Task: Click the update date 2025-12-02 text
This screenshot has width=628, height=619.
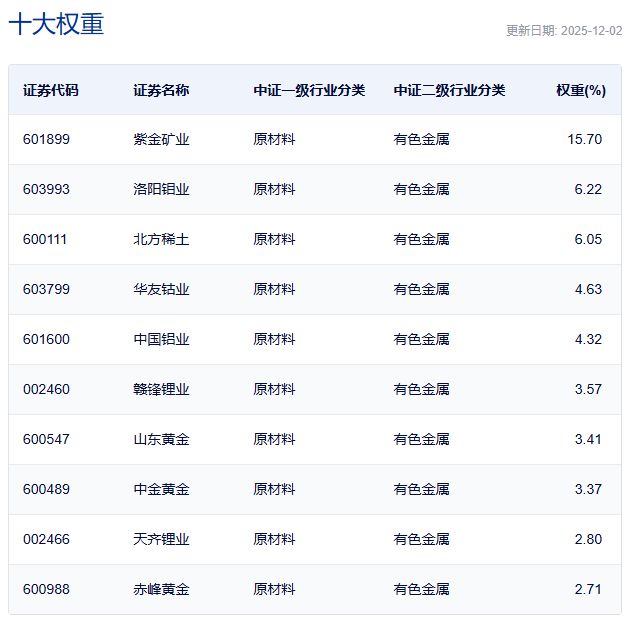Action: coord(564,31)
